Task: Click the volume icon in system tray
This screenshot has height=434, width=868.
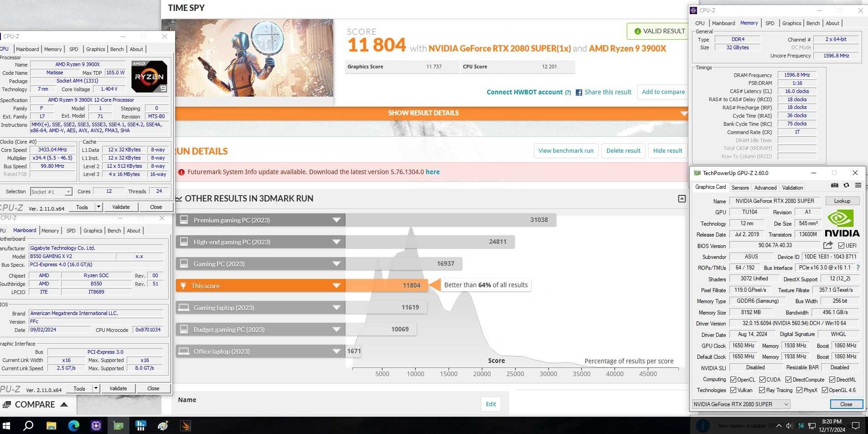Action: (790, 426)
